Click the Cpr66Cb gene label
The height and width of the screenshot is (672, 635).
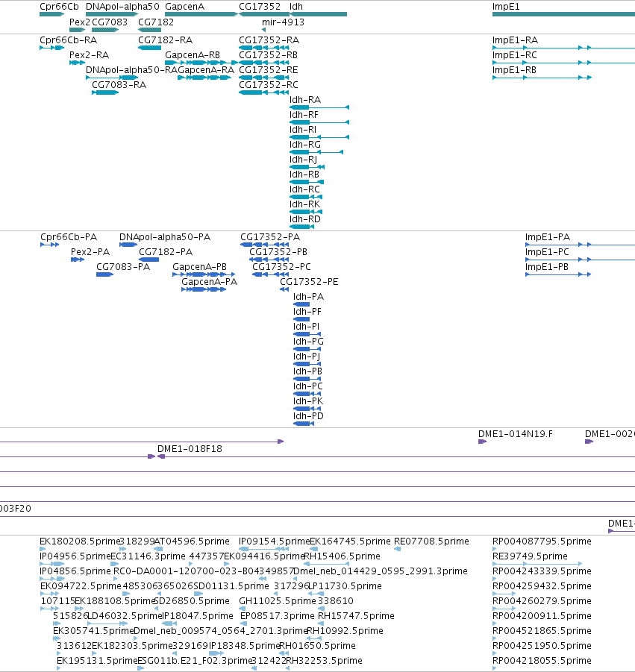click(x=59, y=7)
